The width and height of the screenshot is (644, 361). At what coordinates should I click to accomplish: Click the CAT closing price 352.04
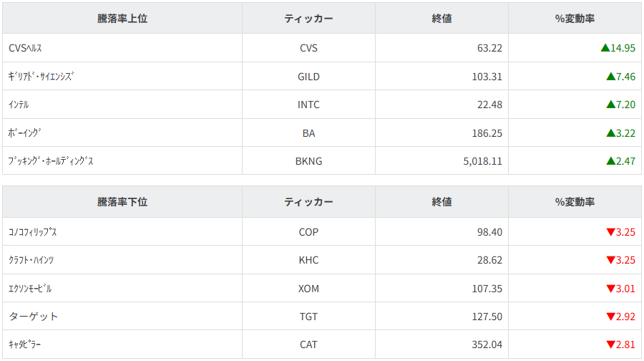tap(487, 345)
